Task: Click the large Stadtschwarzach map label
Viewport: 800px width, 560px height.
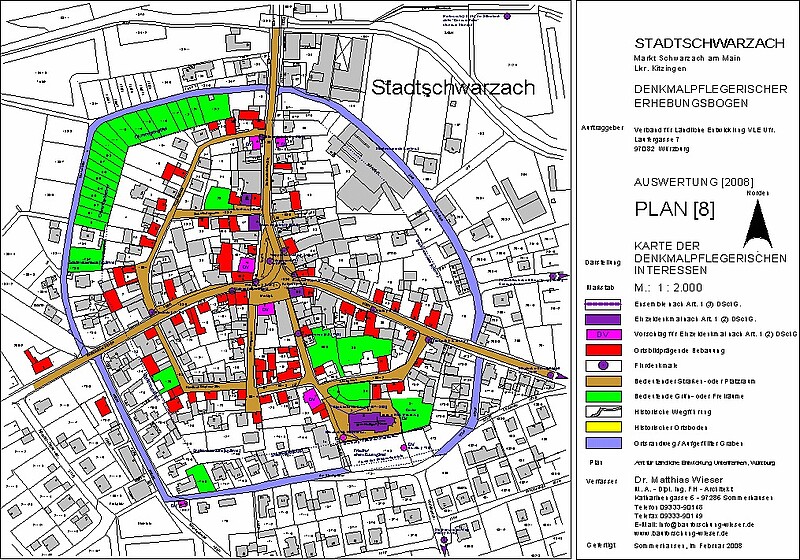Action: tap(453, 87)
